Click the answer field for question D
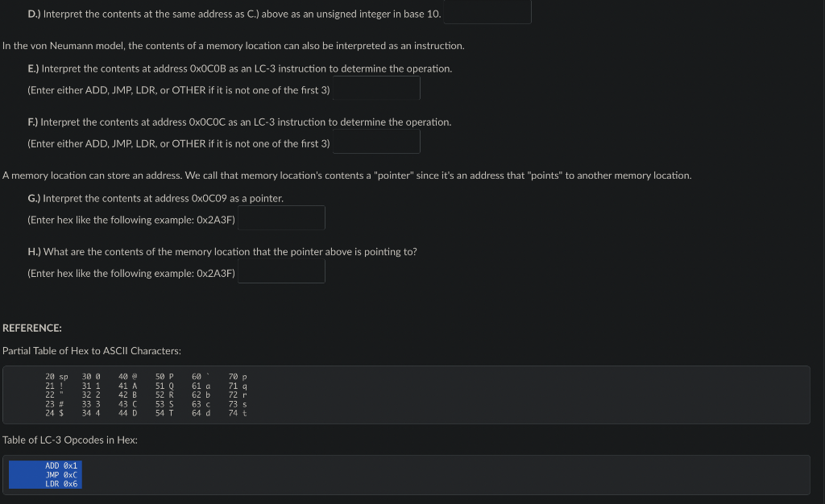This screenshot has width=825, height=504. 487,11
